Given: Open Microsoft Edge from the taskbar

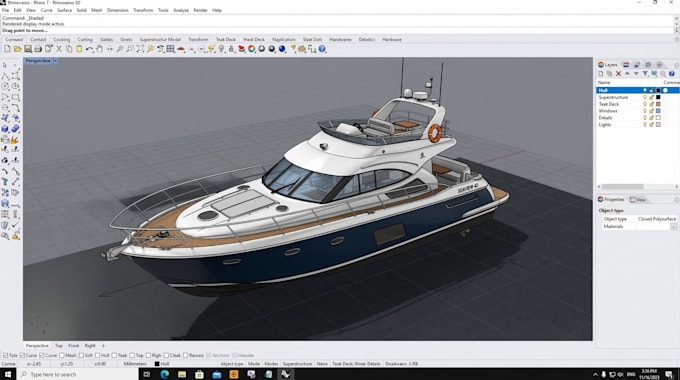Looking at the screenshot, I should (x=165, y=374).
